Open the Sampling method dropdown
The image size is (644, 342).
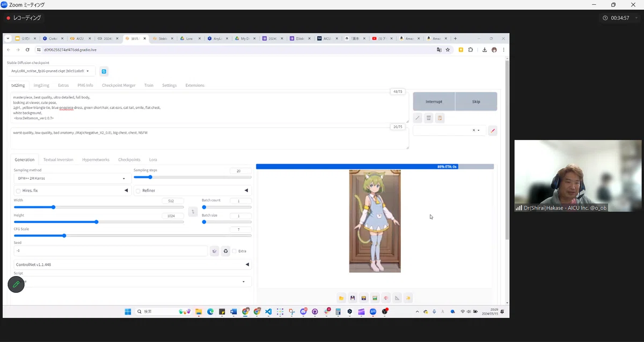tap(72, 179)
